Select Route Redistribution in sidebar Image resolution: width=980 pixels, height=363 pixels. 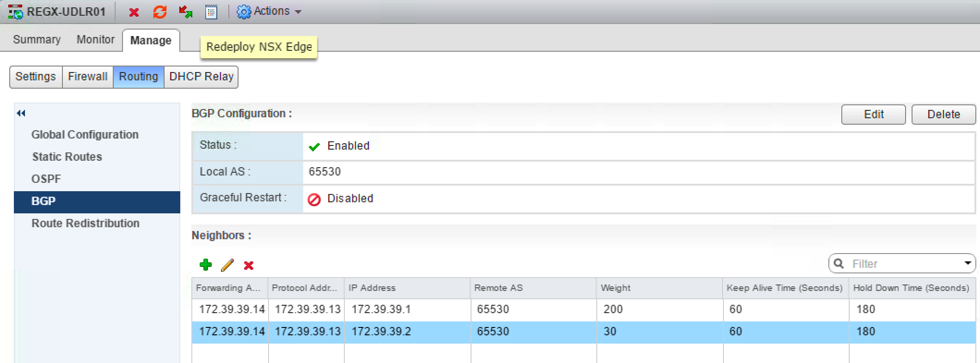coord(86,223)
